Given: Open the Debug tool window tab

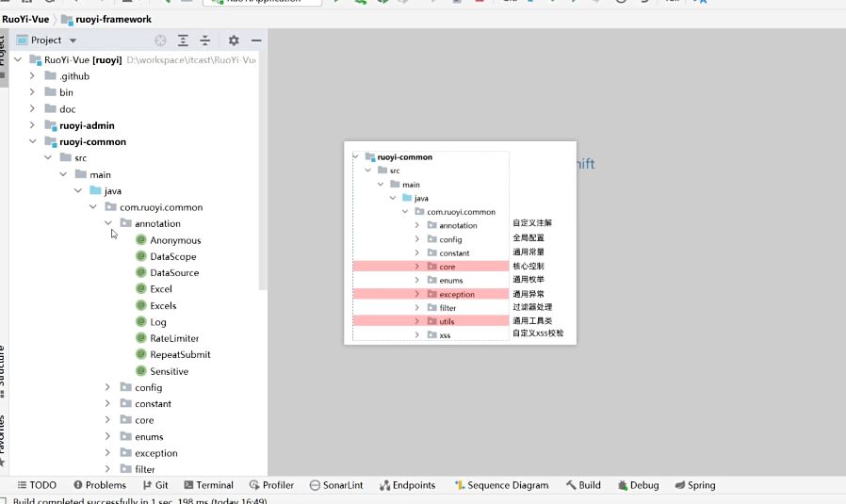Looking at the screenshot, I should [x=639, y=485].
